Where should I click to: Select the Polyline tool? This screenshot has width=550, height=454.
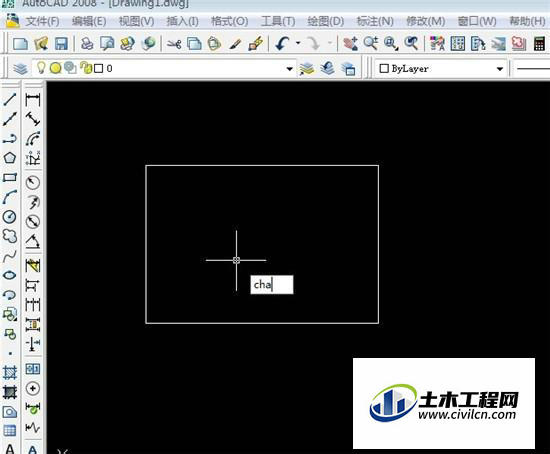point(10,139)
